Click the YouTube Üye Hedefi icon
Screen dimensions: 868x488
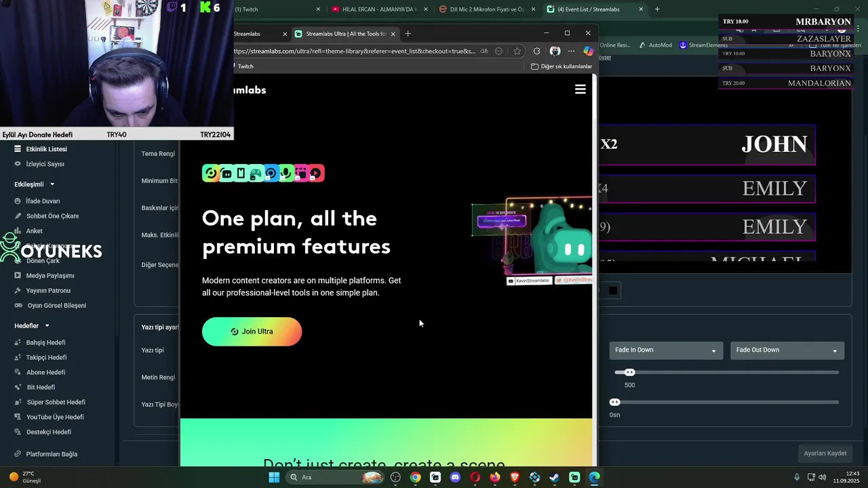[18, 418]
